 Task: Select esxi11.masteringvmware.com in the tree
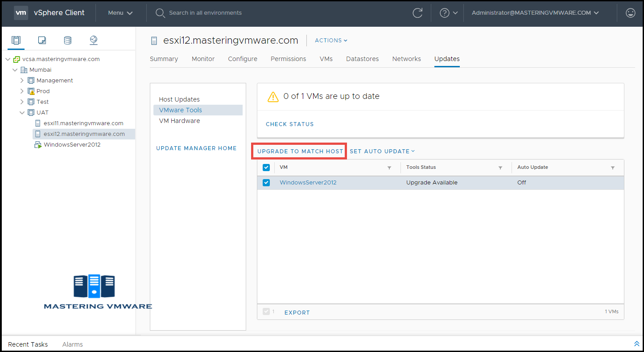(x=83, y=123)
